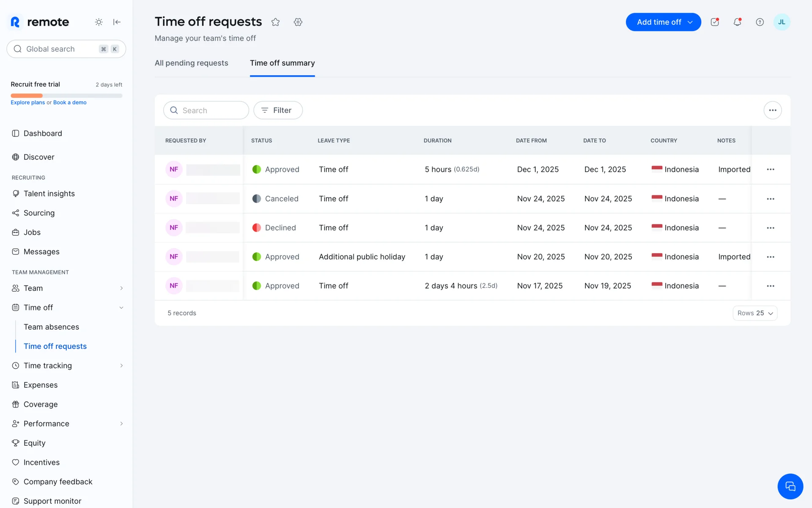This screenshot has width=812, height=508.
Task: Collapse the sidebar with arrow icon
Action: [x=117, y=22]
